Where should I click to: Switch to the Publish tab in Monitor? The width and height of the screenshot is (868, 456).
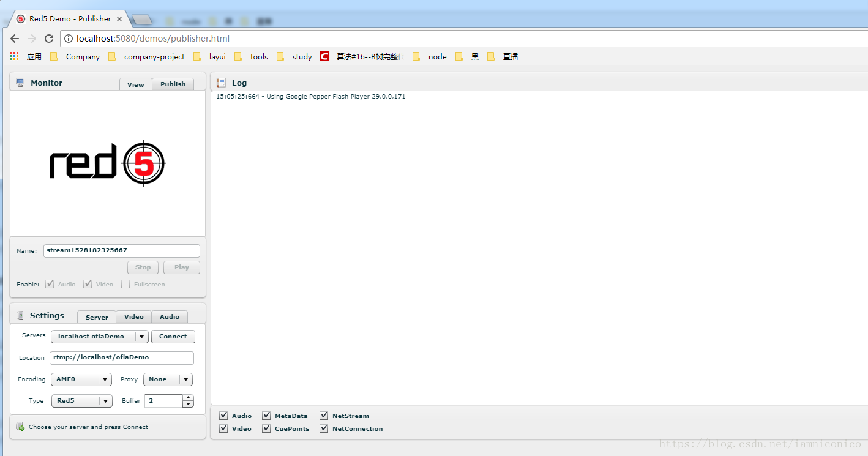coord(173,84)
